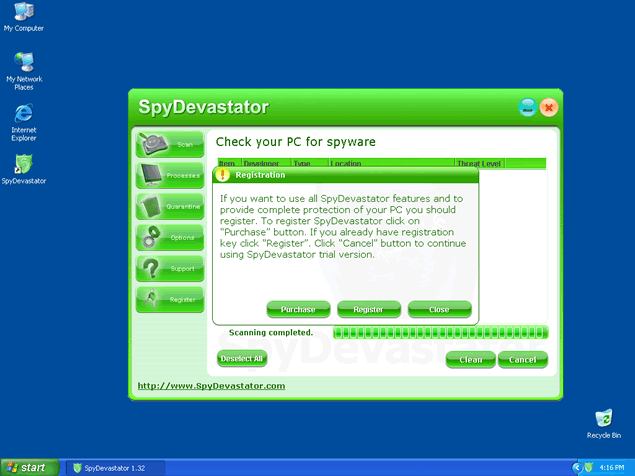Click the Threat Level column header

(479, 162)
